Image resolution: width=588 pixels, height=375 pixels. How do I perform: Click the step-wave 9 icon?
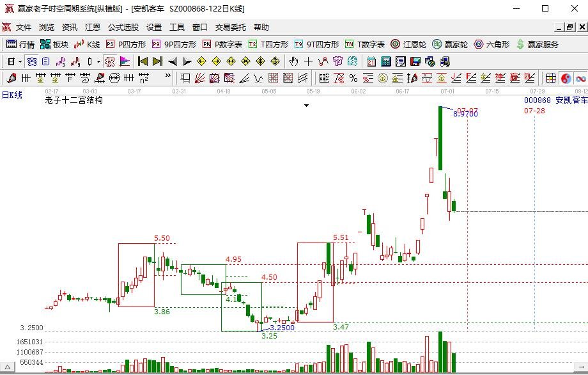point(75,61)
